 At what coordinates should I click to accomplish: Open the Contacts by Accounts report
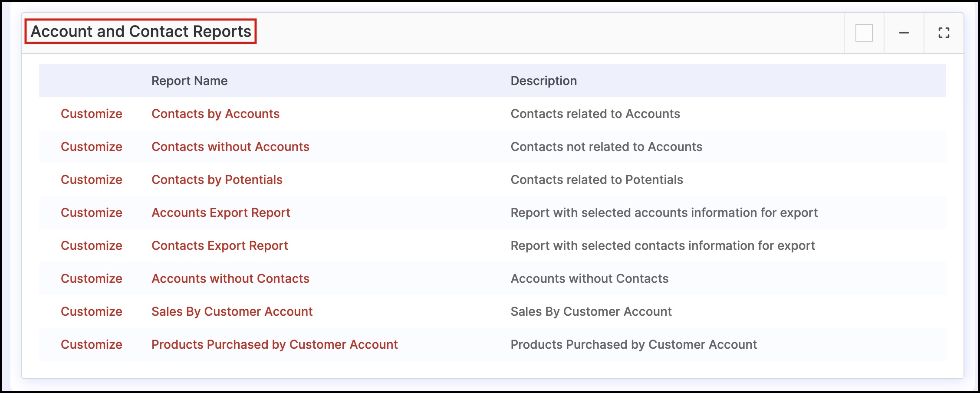point(215,114)
